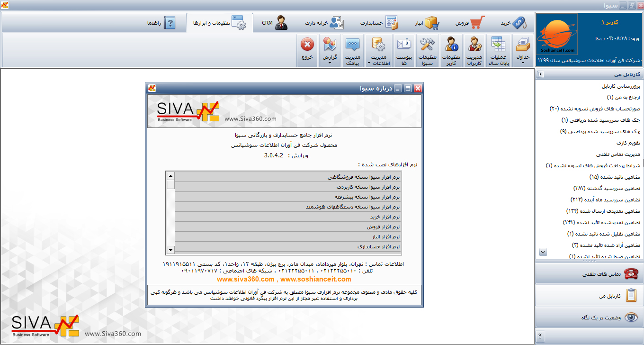Select تضامین سررسید گذشته (۳۸۲)
This screenshot has height=345, width=644.
(x=607, y=189)
